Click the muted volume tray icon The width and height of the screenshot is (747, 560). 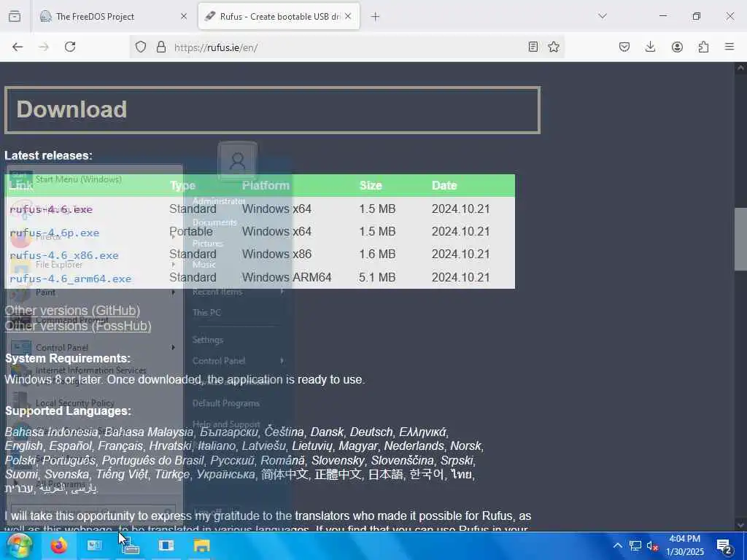[652, 546]
